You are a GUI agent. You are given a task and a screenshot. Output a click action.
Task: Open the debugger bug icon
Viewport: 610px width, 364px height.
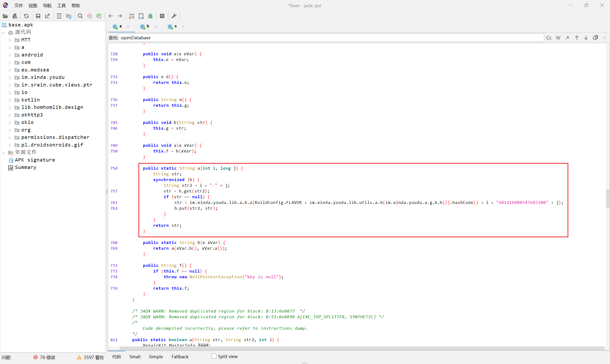150,16
